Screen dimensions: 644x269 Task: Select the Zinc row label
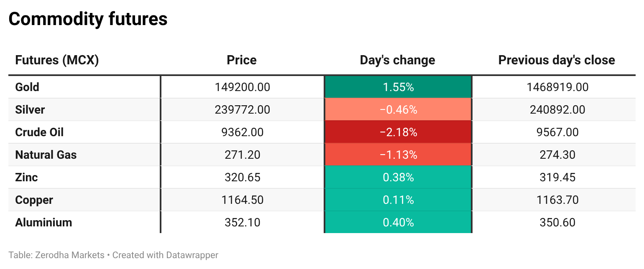click(26, 177)
